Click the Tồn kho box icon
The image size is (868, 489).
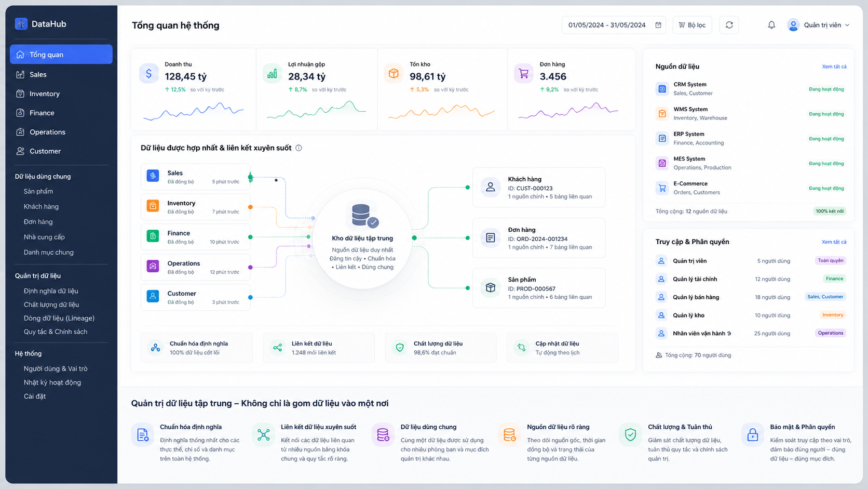point(394,74)
